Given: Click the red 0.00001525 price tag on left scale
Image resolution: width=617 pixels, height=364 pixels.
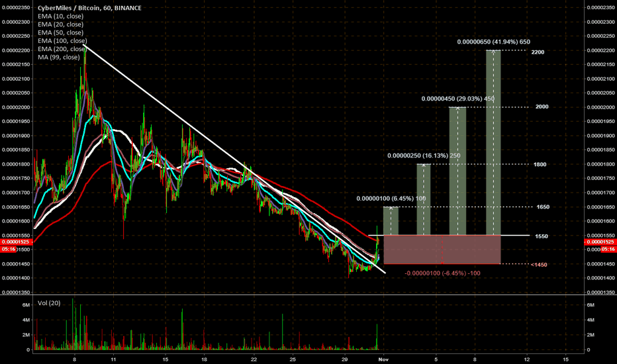Looking at the screenshot, I should [x=15, y=242].
